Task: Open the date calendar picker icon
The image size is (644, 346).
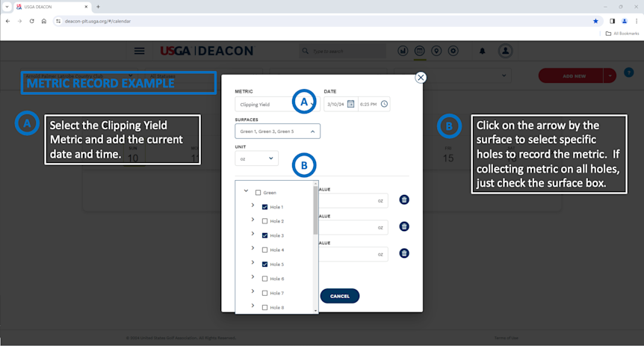Action: click(350, 104)
